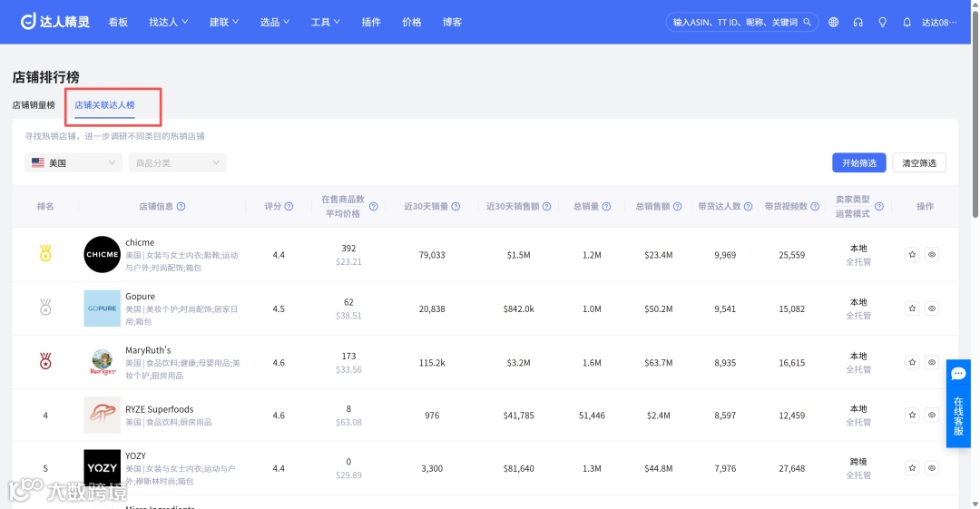
Task: Open the chicme store name link
Action: pos(140,242)
